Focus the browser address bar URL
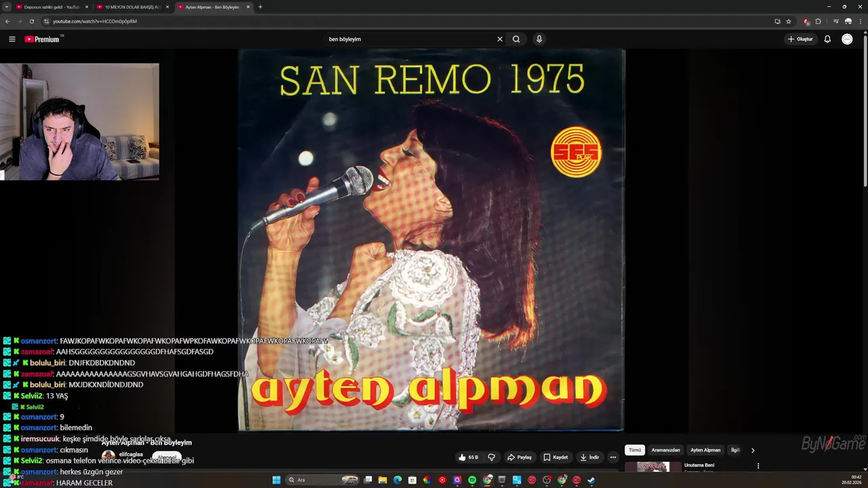868x488 pixels. tap(95, 21)
